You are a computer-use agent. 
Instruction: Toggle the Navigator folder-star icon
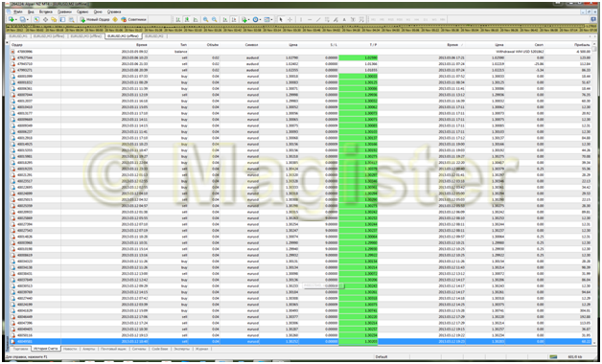[54, 19]
